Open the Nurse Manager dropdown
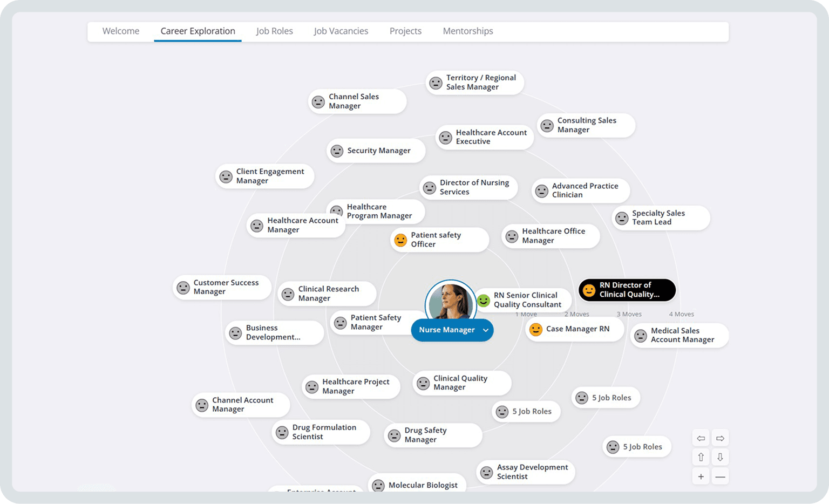The width and height of the screenshot is (829, 504). pos(485,330)
